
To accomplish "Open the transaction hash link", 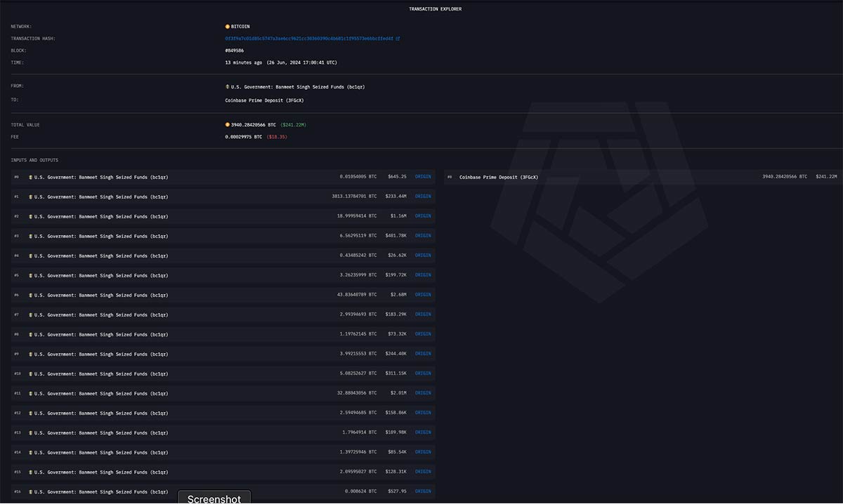I will tap(309, 39).
